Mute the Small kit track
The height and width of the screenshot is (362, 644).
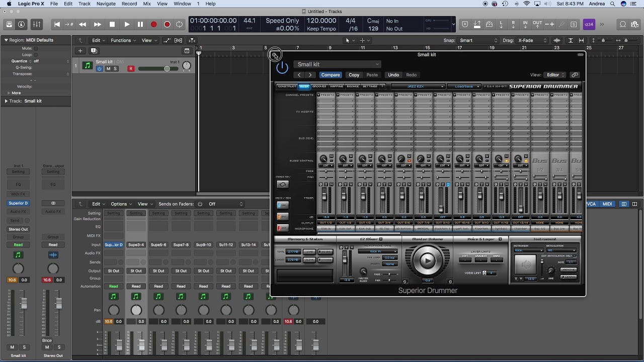coord(108,68)
